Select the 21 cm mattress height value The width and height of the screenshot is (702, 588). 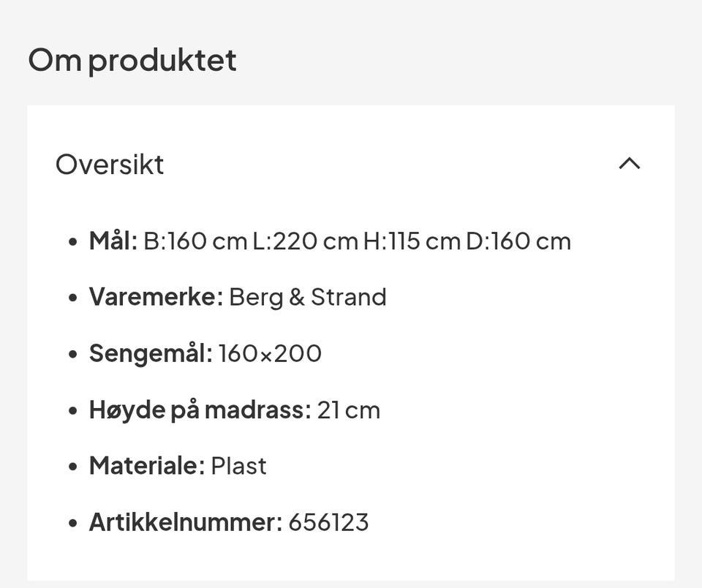coord(349,409)
